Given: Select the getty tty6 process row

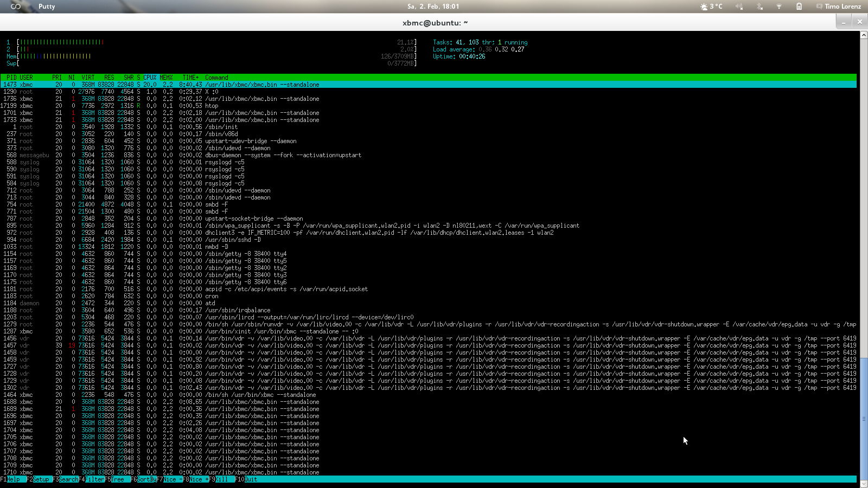Looking at the screenshot, I should (x=429, y=282).
